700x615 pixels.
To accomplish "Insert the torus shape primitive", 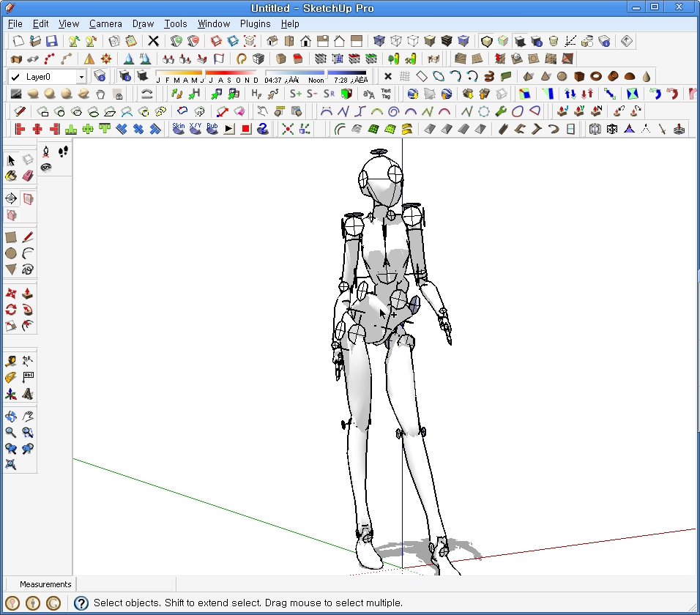I will pyautogui.click(x=596, y=76).
